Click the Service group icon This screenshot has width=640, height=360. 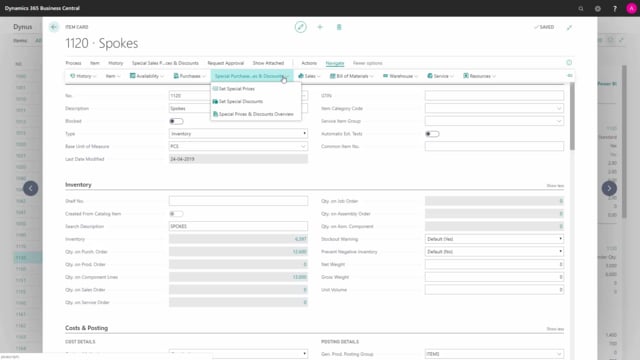coord(430,76)
